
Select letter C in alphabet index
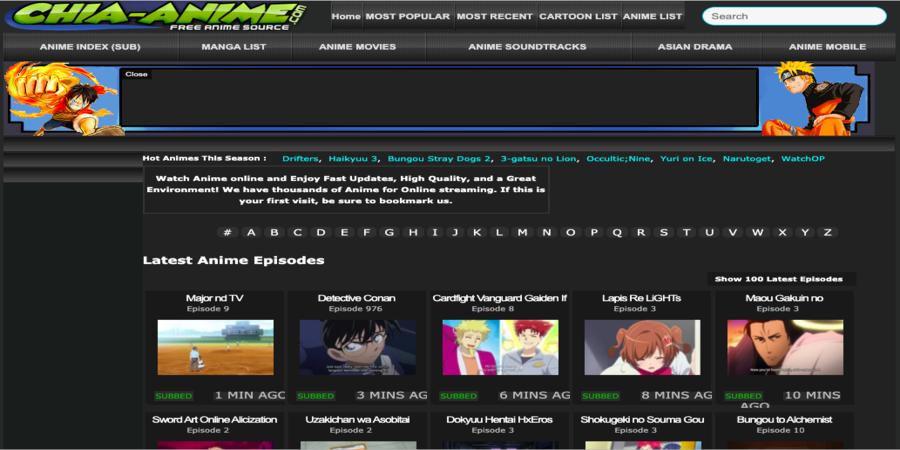[297, 232]
